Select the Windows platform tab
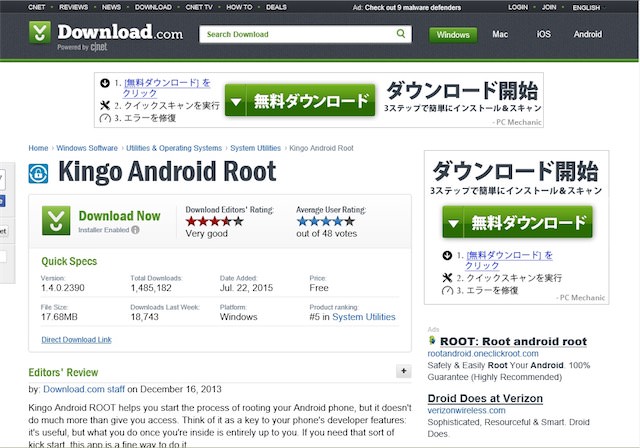 (453, 35)
